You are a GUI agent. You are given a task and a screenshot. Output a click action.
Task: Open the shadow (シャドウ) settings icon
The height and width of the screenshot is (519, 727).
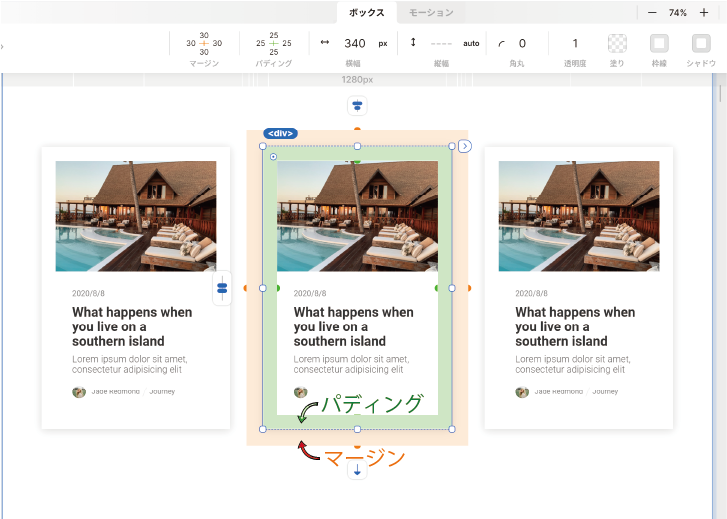(x=701, y=44)
